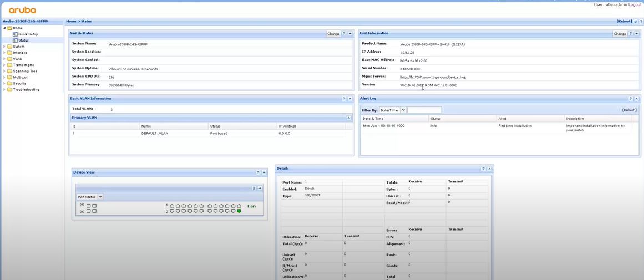
Task: Click the Aruba logo
Action: pos(22,10)
